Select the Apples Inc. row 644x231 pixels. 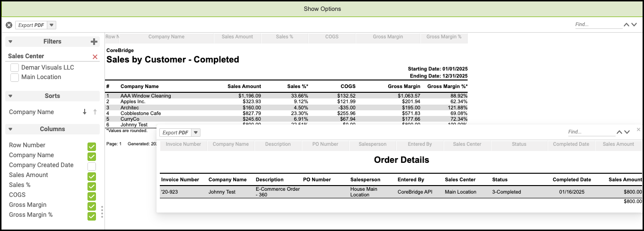click(x=286, y=101)
